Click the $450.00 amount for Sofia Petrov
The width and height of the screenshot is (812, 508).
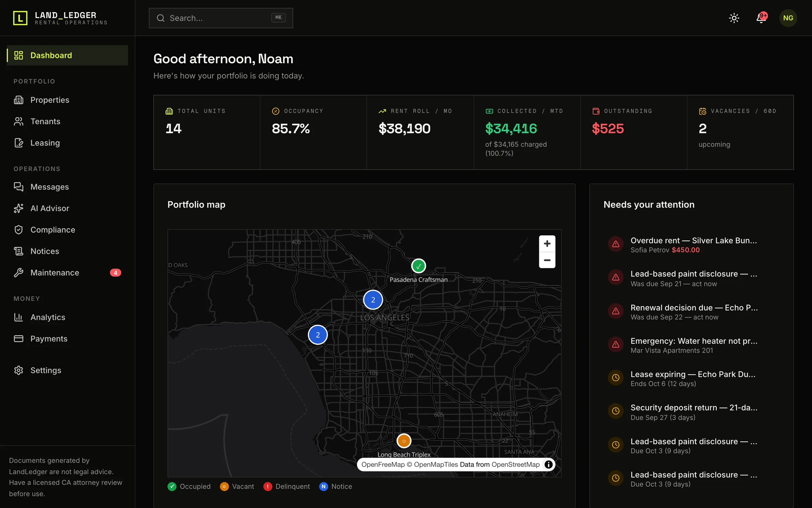click(685, 250)
